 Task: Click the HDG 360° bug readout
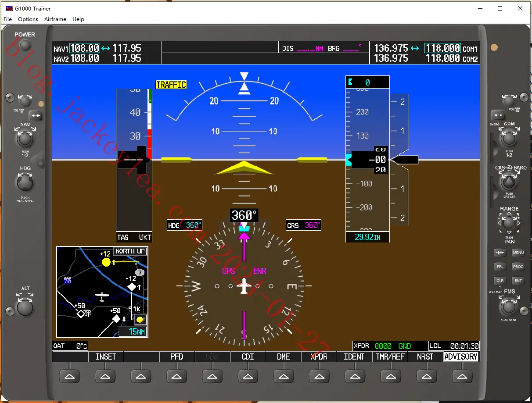185,225
